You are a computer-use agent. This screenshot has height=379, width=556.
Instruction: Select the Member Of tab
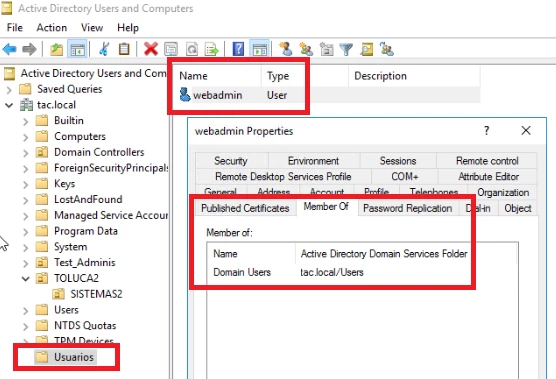326,207
